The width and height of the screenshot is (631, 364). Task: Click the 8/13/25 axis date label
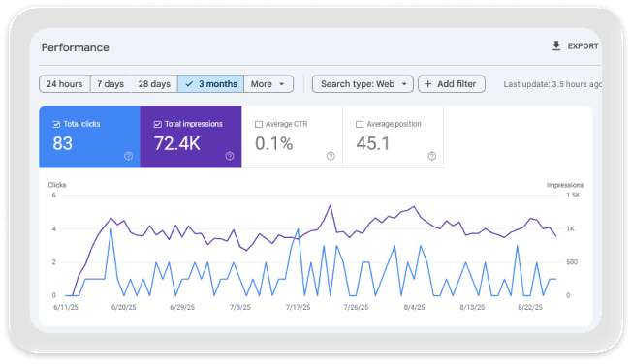(472, 307)
